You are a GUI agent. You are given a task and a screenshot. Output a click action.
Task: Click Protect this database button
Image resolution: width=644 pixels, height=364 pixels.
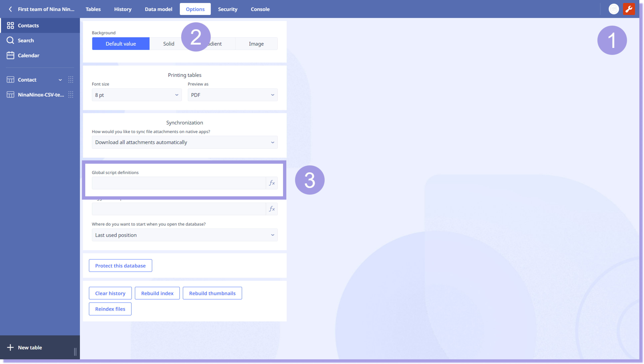120,266
